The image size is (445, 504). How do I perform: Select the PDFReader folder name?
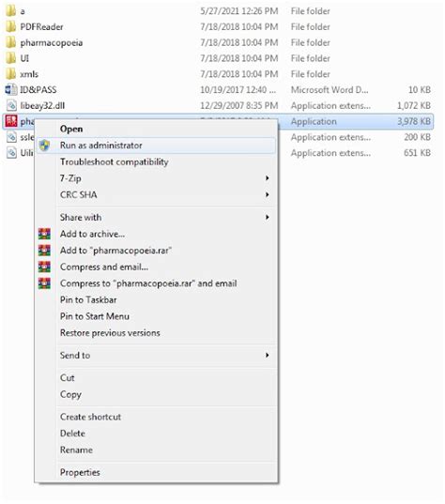pos(41,26)
